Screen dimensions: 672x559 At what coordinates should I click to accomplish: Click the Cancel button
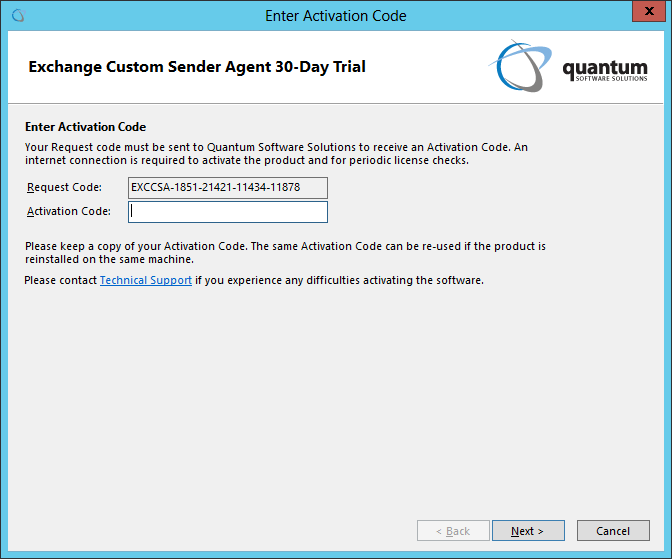[613, 531]
